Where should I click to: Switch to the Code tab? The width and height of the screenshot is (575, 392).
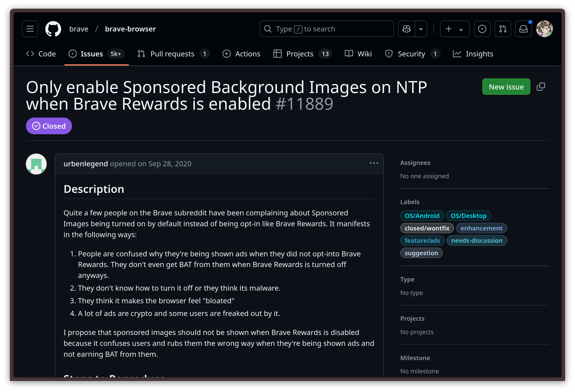(41, 54)
